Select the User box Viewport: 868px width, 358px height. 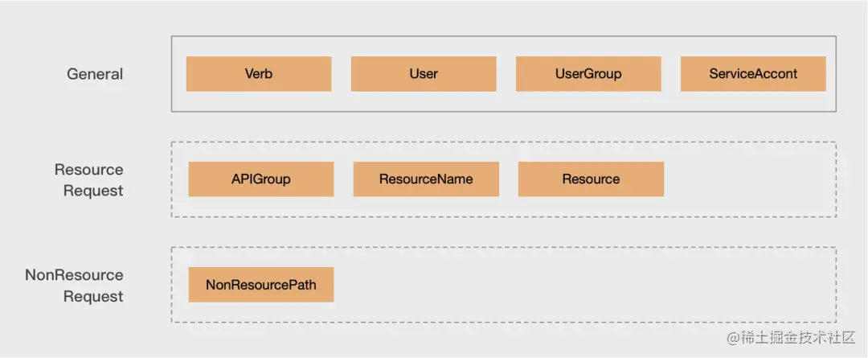pos(424,74)
